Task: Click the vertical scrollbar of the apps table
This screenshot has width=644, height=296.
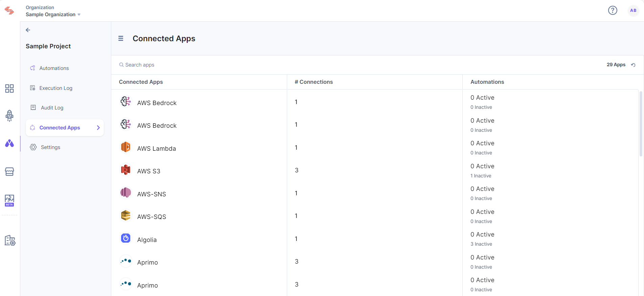Action: pos(641,123)
